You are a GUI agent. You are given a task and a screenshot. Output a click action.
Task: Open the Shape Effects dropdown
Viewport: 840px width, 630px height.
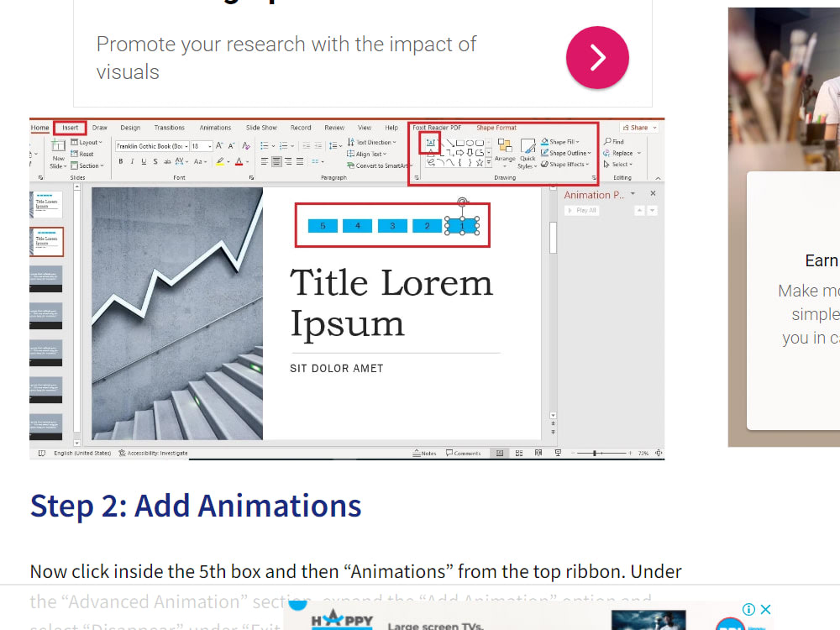click(x=564, y=165)
